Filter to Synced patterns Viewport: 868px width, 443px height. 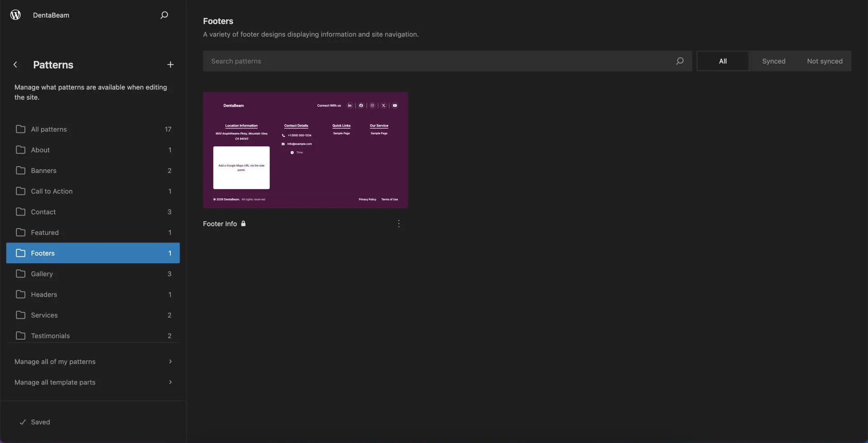(x=774, y=61)
